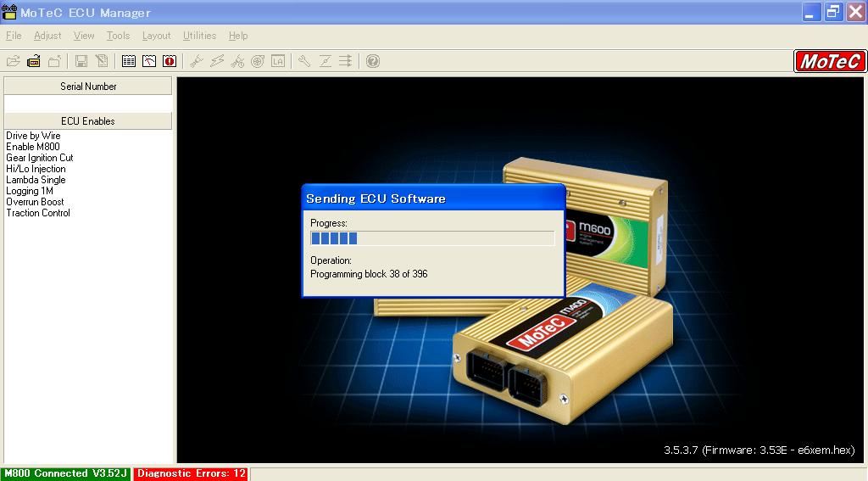Open the View menu
Viewport: 868px width, 481px height.
coord(84,36)
